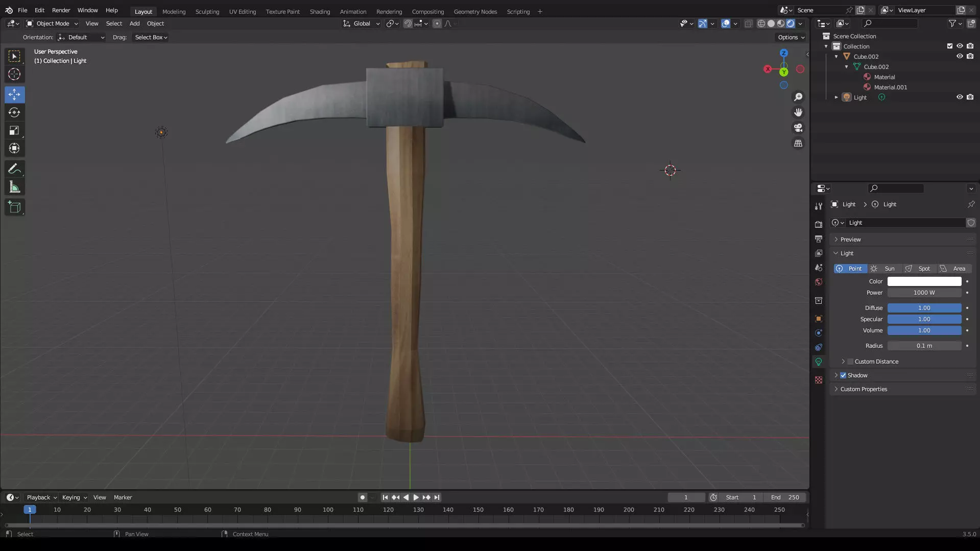
Task: Adjust the Specular slider
Action: [924, 319]
